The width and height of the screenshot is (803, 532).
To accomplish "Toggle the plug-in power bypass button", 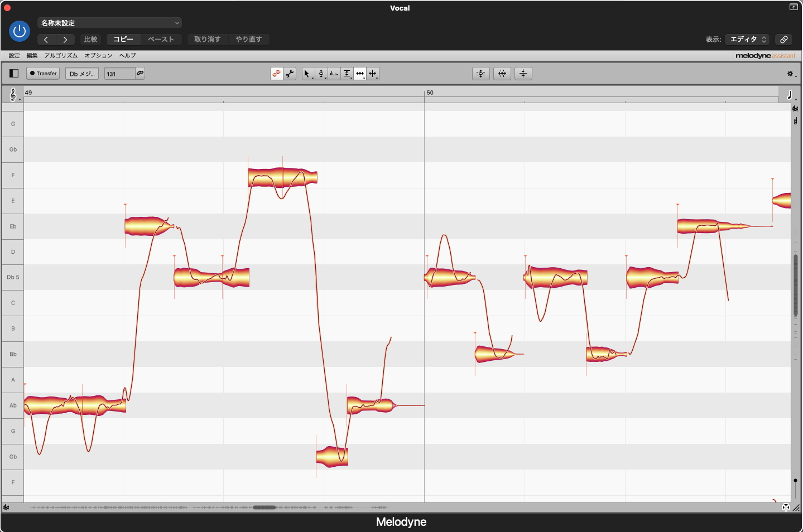I will pyautogui.click(x=20, y=31).
